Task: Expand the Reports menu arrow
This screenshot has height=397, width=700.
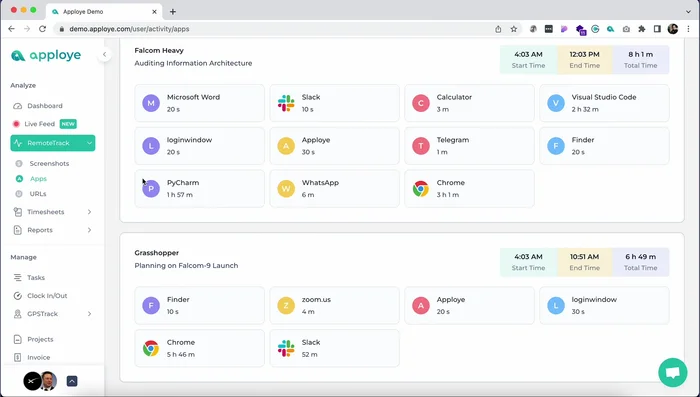Action: pos(89,230)
